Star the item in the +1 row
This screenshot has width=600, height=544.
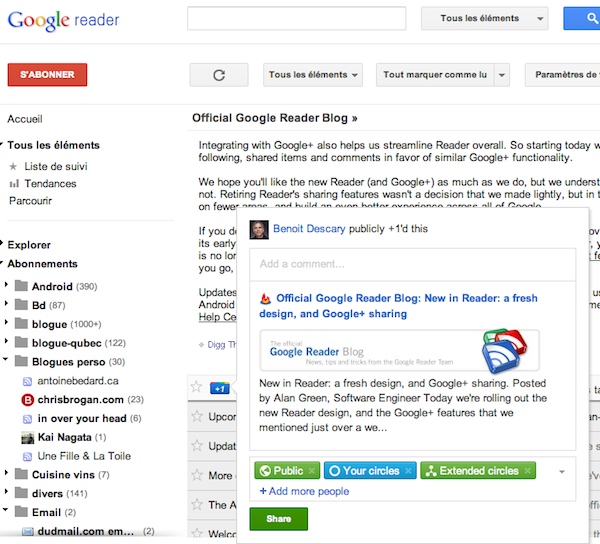click(x=197, y=387)
